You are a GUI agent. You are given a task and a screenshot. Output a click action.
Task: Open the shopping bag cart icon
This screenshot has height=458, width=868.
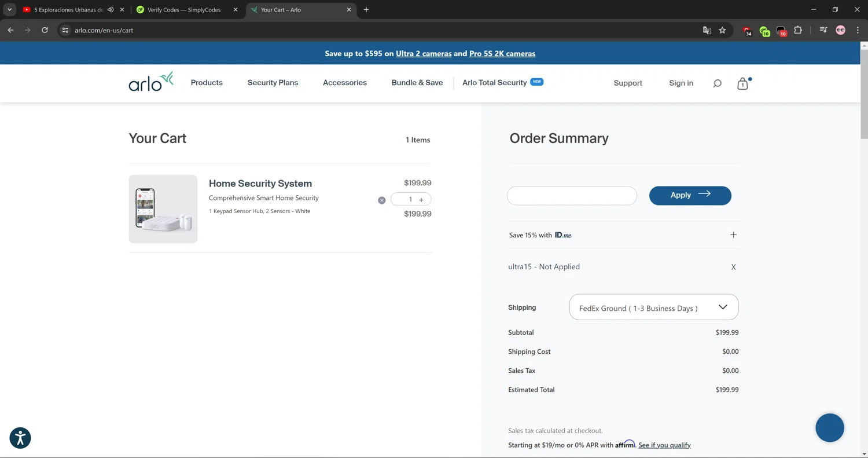tap(742, 84)
